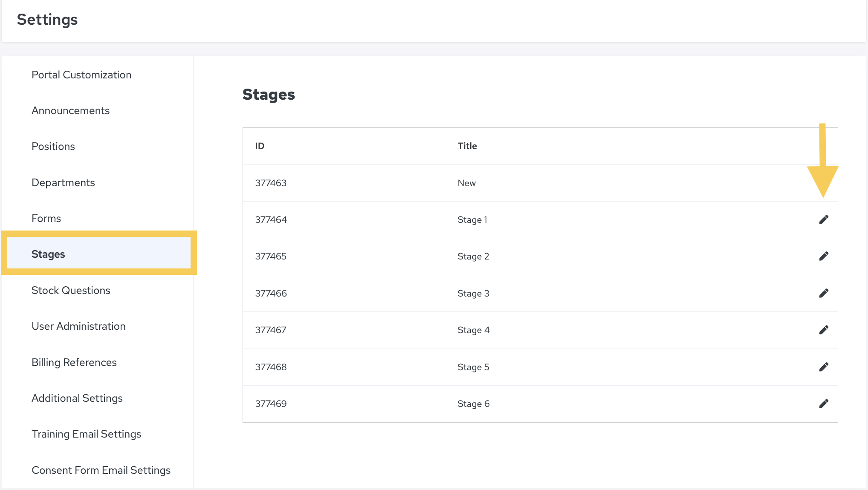Navigate to Forms settings
The height and width of the screenshot is (490, 868).
(46, 219)
